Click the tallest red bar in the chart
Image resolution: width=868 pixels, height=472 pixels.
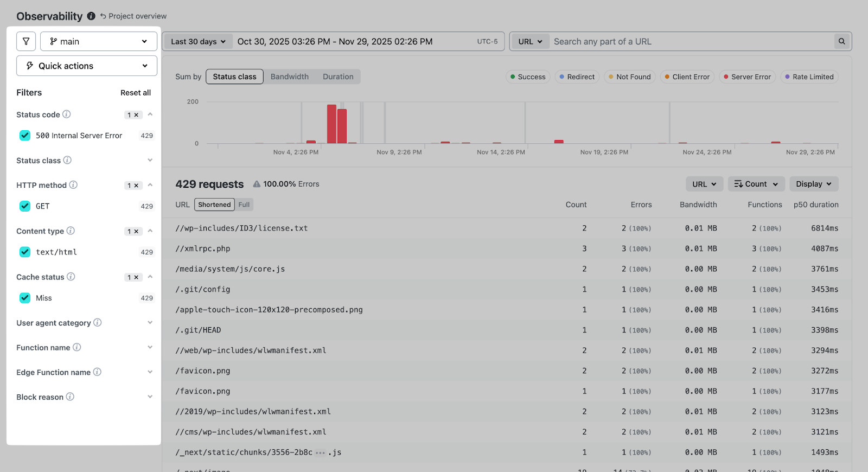click(331, 124)
